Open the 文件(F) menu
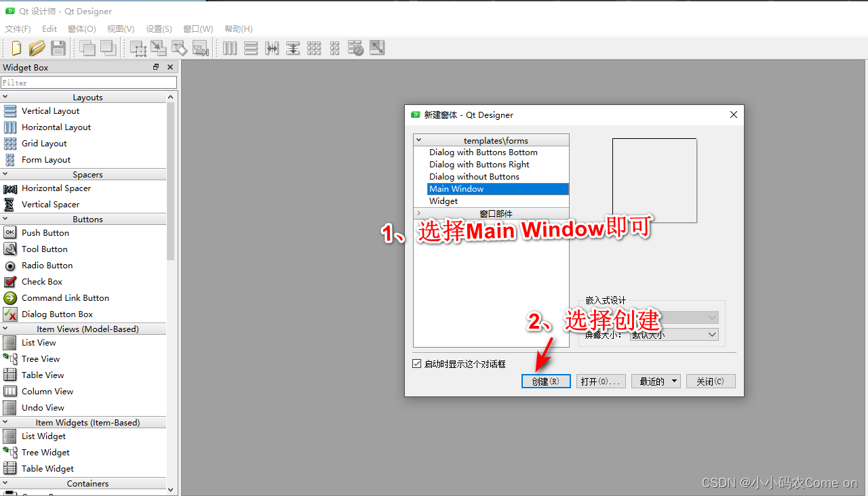Viewport: 868px width, 496px height. 18,29
